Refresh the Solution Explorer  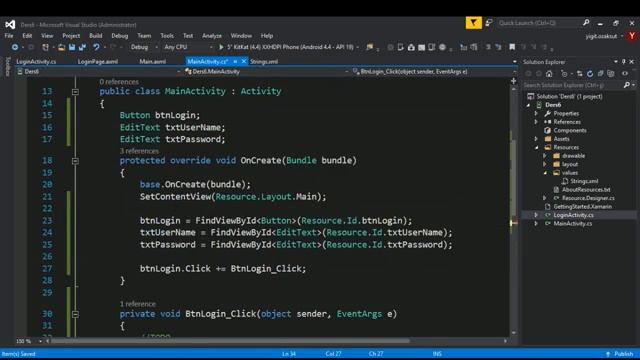pyautogui.click(x=590, y=73)
